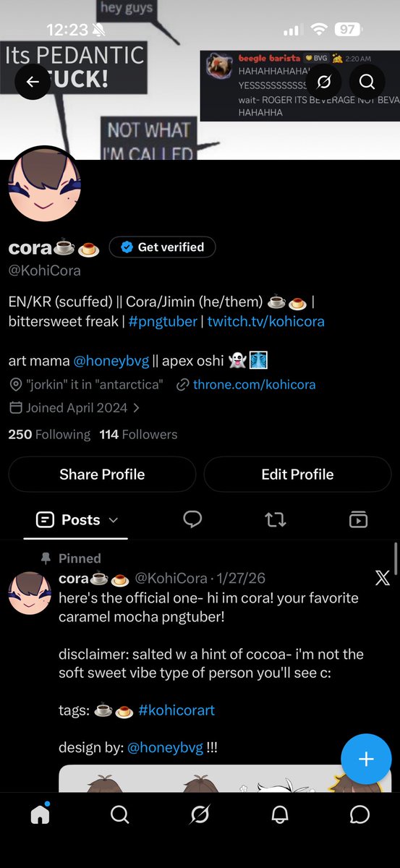This screenshot has width=400, height=868.
Task: Click the Share Profile button
Action: pyautogui.click(x=102, y=475)
